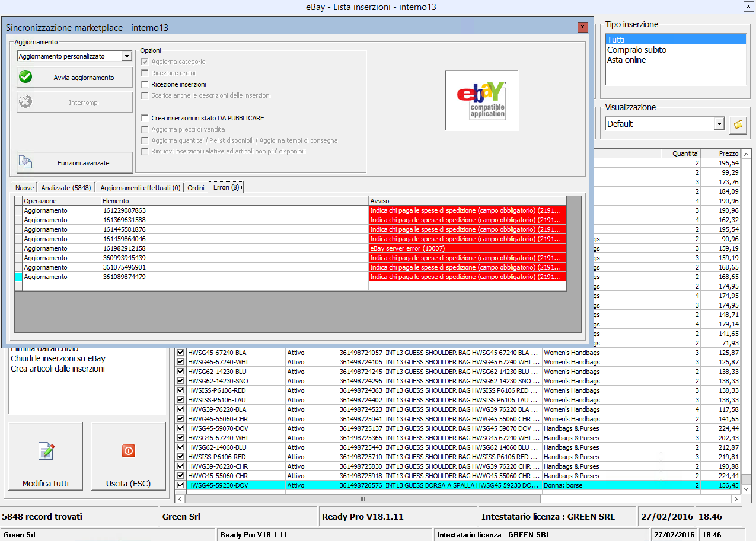This screenshot has width=756, height=541.
Task: Click Ready Pro V18.1.11 in status bar
Action: pyautogui.click(x=362, y=517)
